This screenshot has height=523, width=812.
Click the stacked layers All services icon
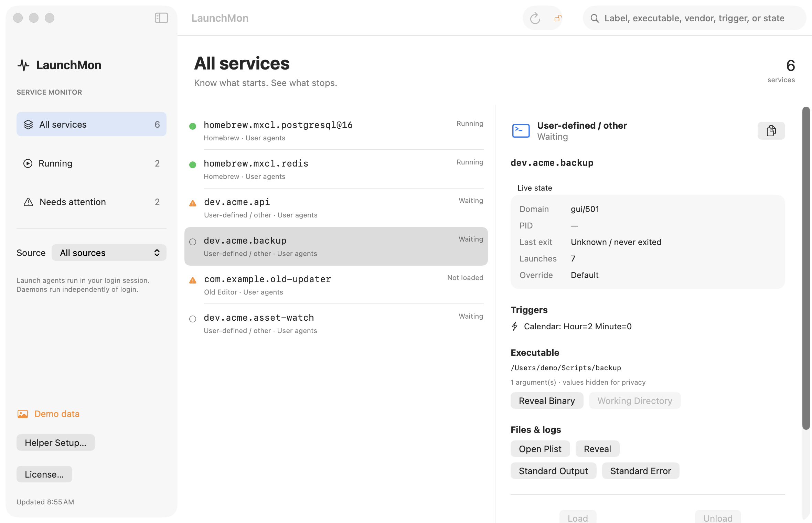[28, 125]
